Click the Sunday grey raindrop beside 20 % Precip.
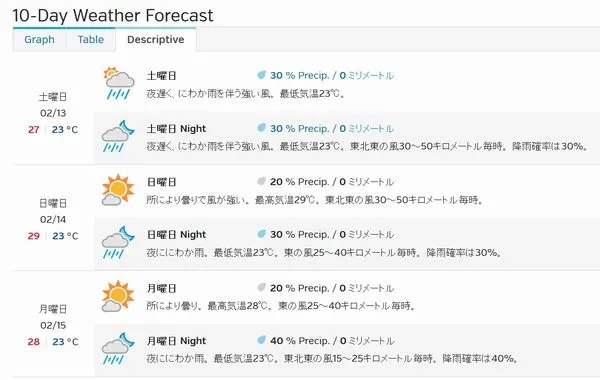Viewport: 600px width, 380px height. point(261,181)
